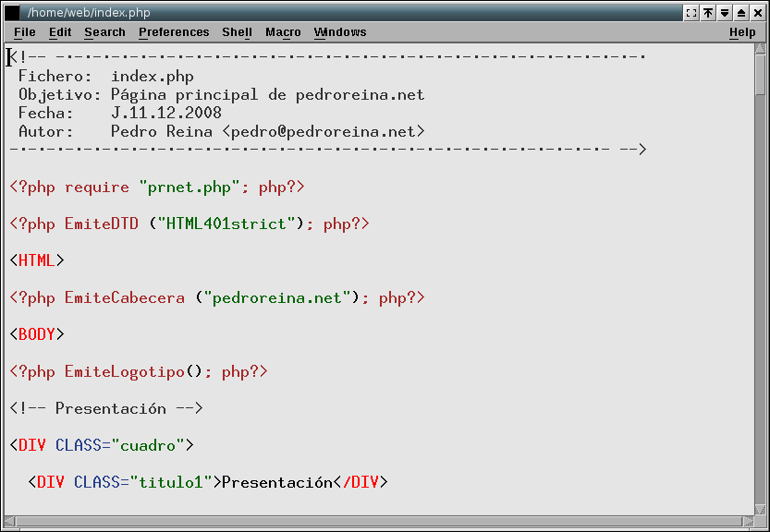This screenshot has height=532, width=770.
Task: Click the vertical scrollbar thumb
Action: pyautogui.click(x=761, y=76)
